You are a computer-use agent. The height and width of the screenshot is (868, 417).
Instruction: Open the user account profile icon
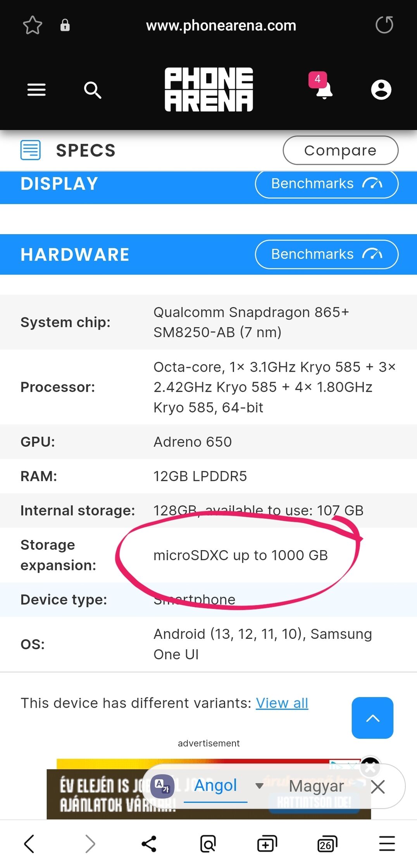[x=381, y=90]
